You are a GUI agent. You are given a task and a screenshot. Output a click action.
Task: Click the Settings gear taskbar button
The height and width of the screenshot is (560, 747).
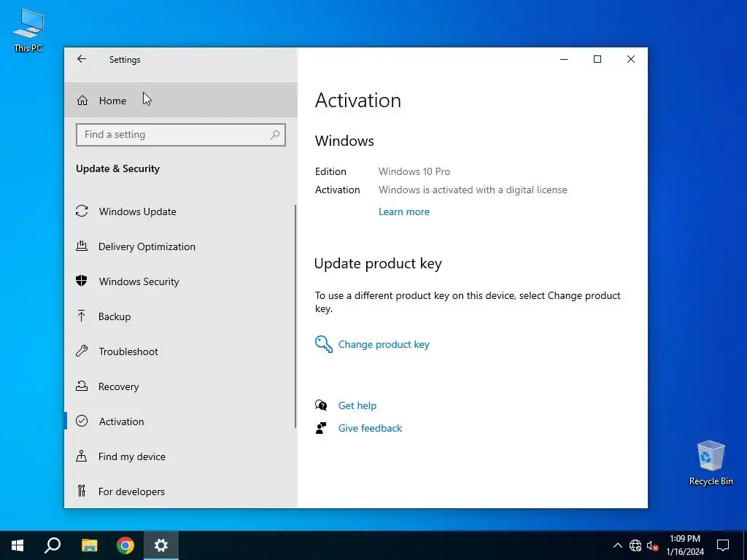tap(161, 545)
